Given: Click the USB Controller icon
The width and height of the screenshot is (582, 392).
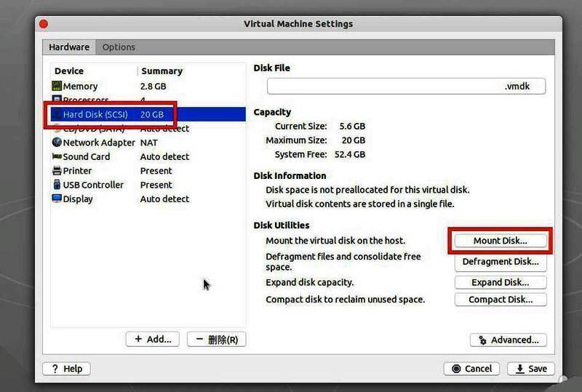Looking at the screenshot, I should tap(57, 185).
